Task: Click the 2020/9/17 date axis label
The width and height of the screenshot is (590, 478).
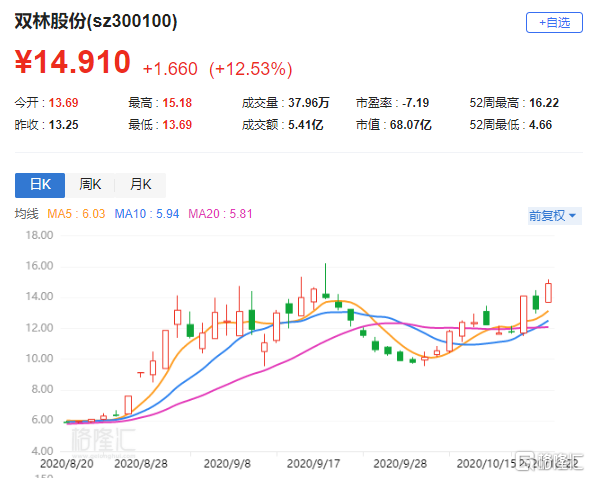Action: click(313, 464)
